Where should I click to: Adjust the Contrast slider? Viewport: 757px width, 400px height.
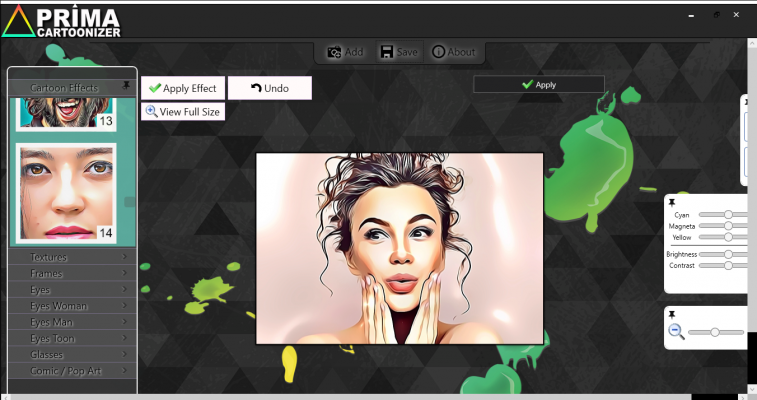click(723, 265)
